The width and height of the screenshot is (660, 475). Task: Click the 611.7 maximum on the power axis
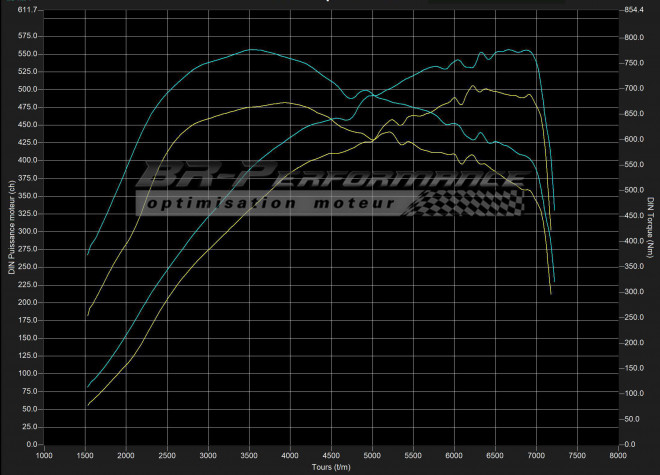(x=27, y=10)
